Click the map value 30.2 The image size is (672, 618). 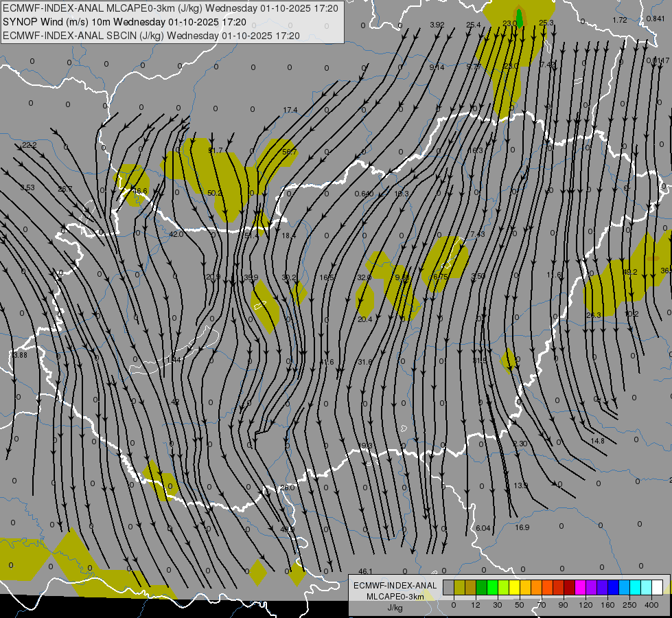[289, 277]
